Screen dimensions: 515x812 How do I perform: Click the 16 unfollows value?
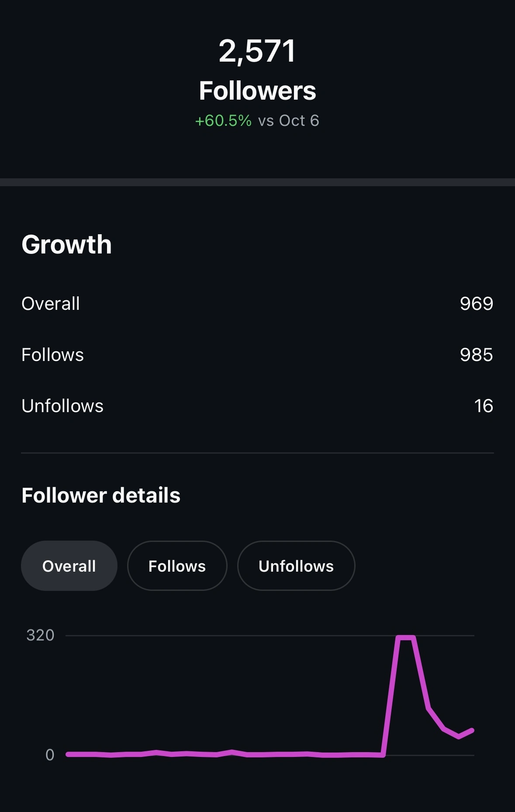click(x=484, y=406)
